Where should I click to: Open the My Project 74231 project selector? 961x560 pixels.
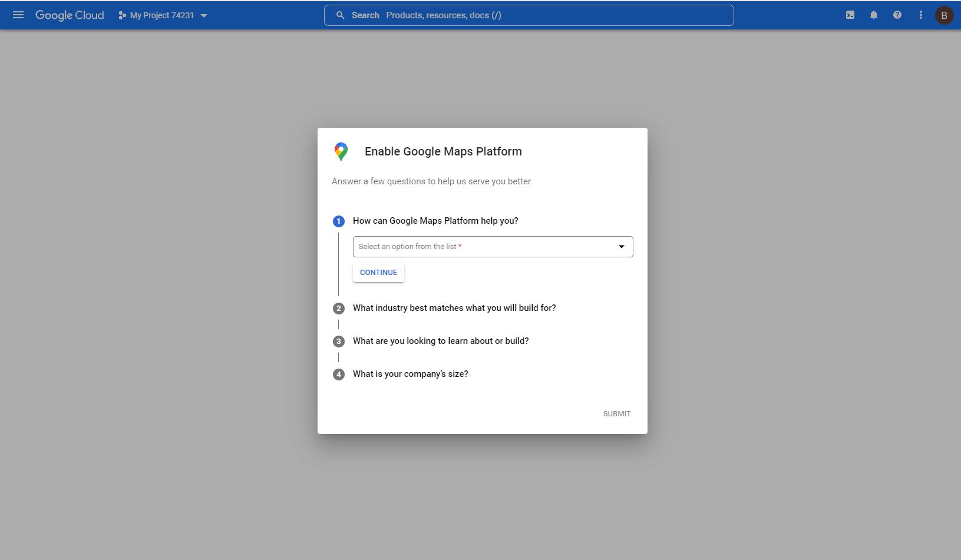coord(163,15)
